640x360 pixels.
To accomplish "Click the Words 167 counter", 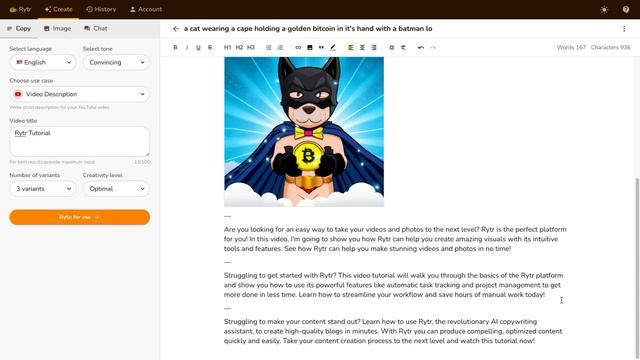I will (571, 47).
